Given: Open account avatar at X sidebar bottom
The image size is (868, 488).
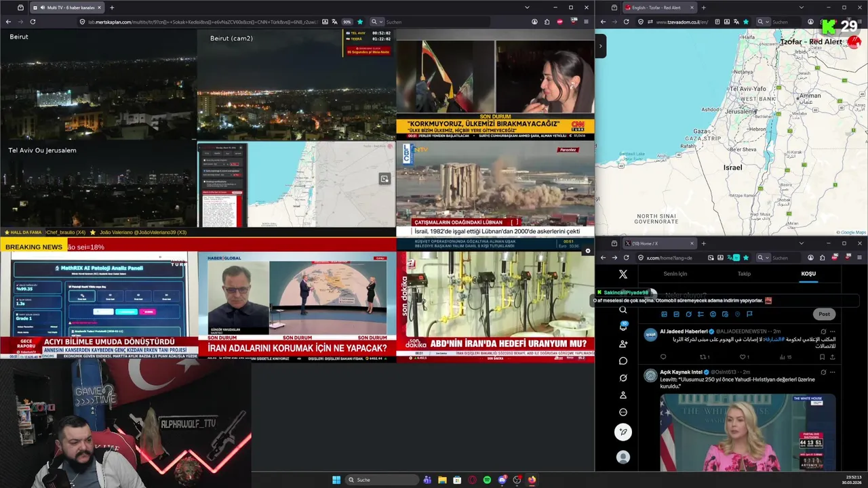Looking at the screenshot, I should (623, 457).
